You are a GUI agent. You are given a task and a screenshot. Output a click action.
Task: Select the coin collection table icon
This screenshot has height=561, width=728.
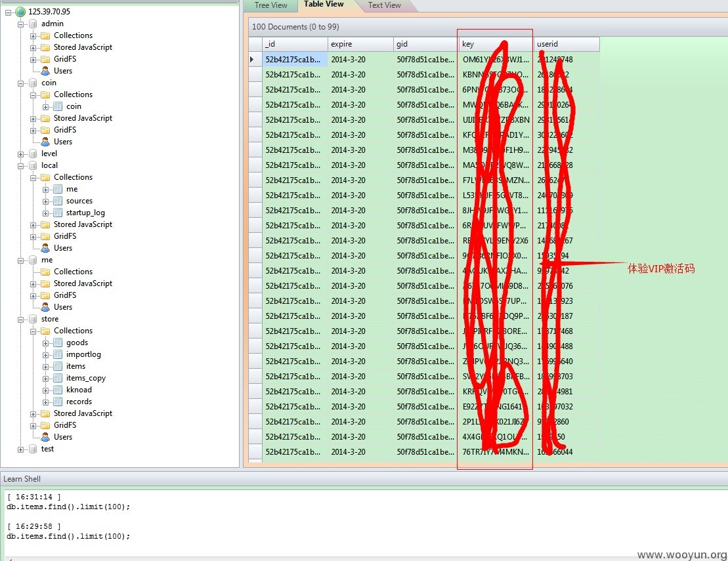(58, 106)
